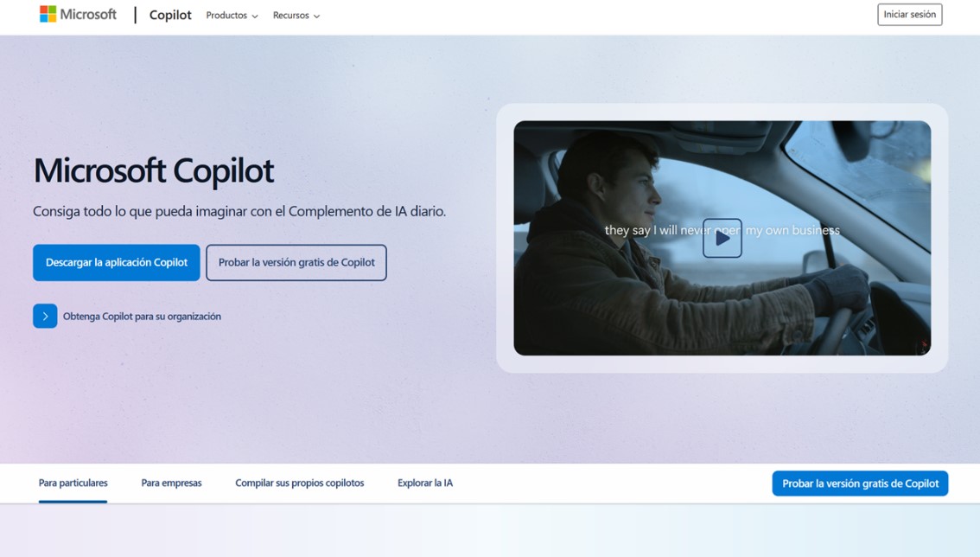Screen dimensions: 980x557
Task: Click the bottom-right Probar la versión gratis button
Action: (860, 483)
